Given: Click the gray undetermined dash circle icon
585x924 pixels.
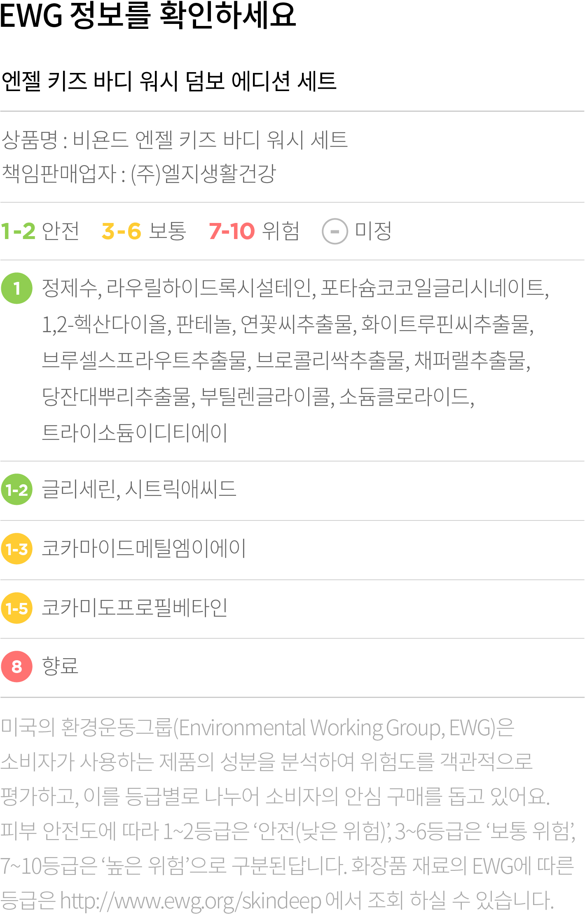Looking at the screenshot, I should coord(335,231).
